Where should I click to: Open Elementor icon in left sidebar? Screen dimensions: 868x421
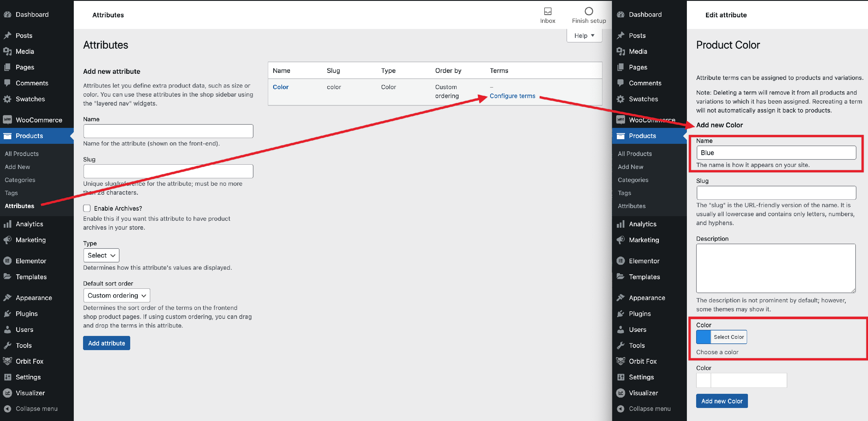click(x=8, y=261)
